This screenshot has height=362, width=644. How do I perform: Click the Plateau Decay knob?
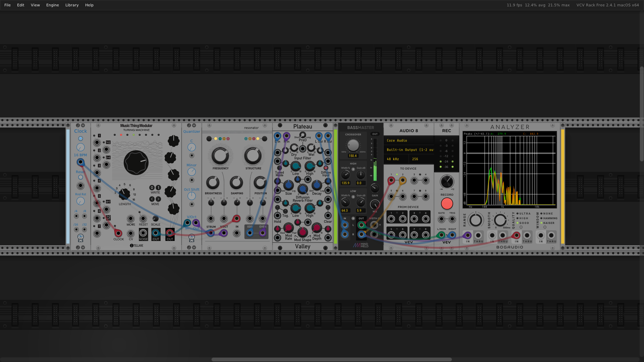[x=317, y=185]
